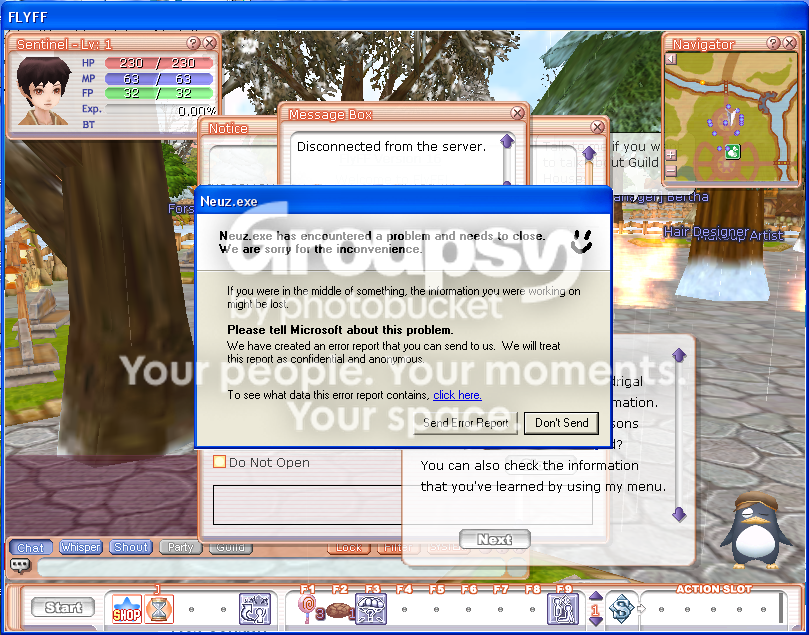
Task: Click the chat speech bubble icon
Action: 20,566
